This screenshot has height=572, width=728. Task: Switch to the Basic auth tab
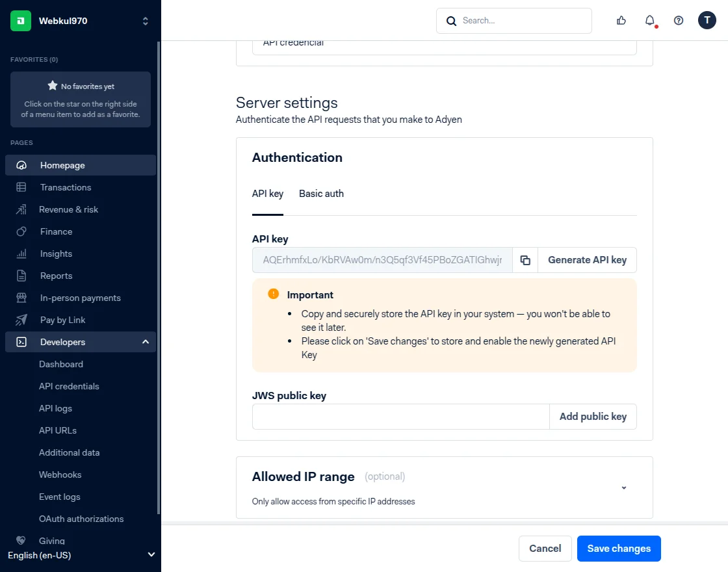point(321,194)
